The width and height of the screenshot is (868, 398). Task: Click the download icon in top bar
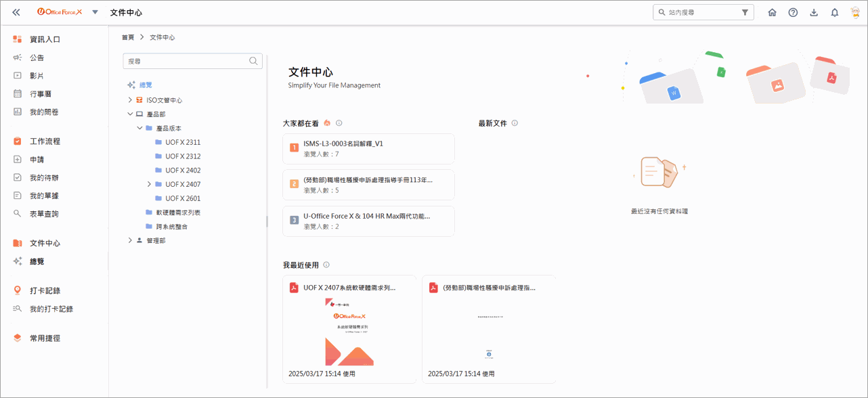coord(814,12)
